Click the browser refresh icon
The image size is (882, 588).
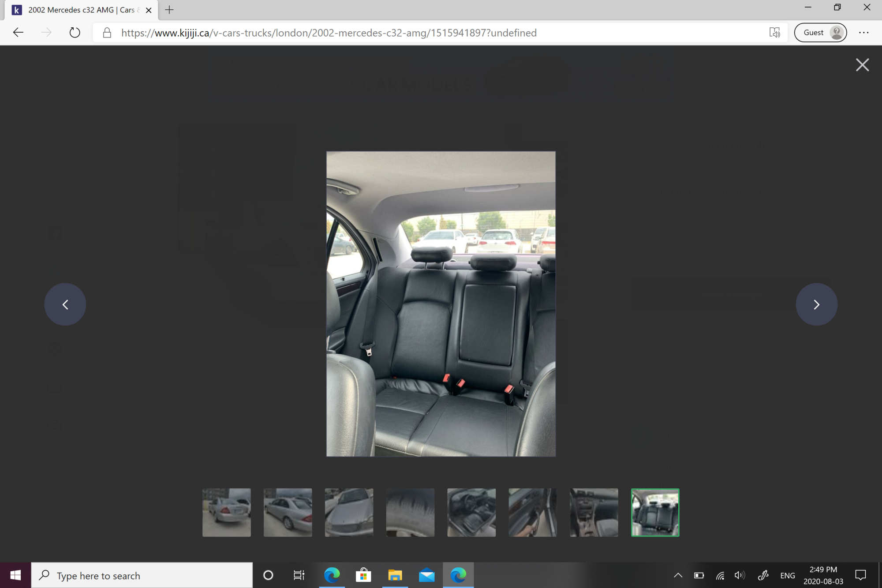coord(75,33)
